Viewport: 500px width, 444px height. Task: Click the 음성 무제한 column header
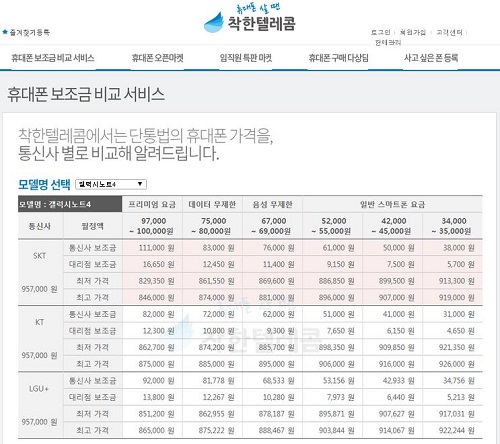(x=272, y=204)
